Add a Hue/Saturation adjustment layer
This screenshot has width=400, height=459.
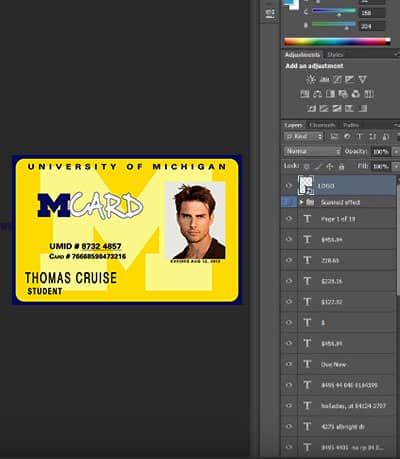[305, 94]
